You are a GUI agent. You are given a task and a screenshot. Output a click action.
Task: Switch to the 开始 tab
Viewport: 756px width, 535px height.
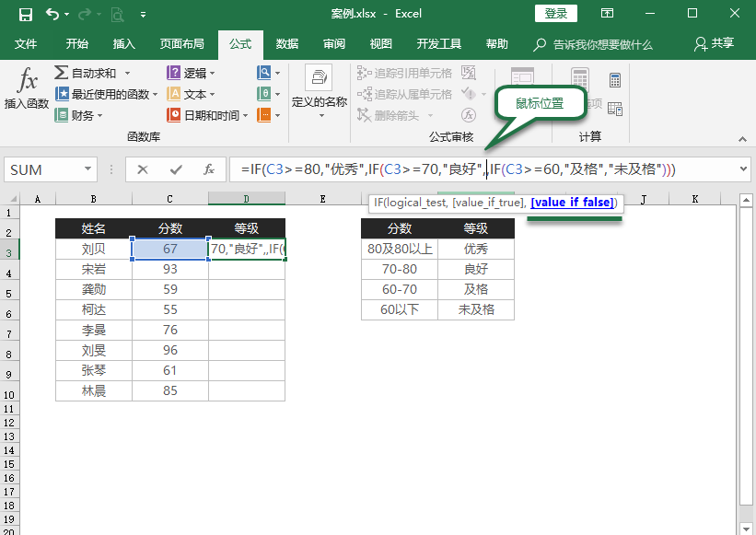pyautogui.click(x=77, y=44)
